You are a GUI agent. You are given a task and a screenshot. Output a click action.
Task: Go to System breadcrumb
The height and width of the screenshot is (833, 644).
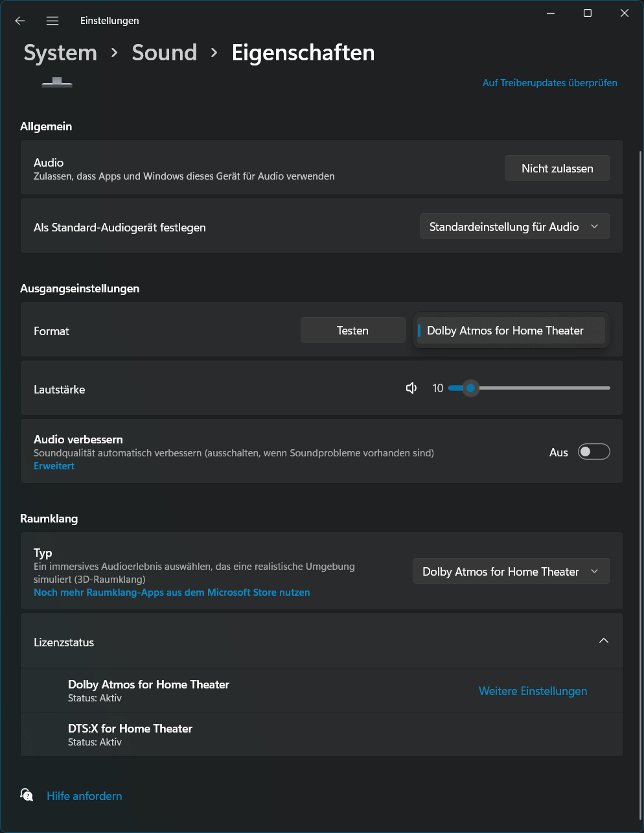coord(60,53)
